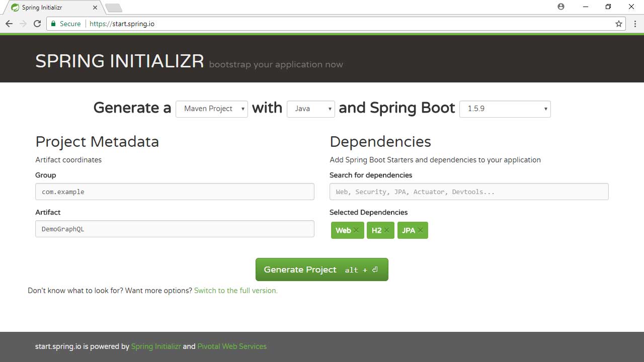Close the Spring Initializr tab
Screen dimensions: 644x362
point(95,8)
